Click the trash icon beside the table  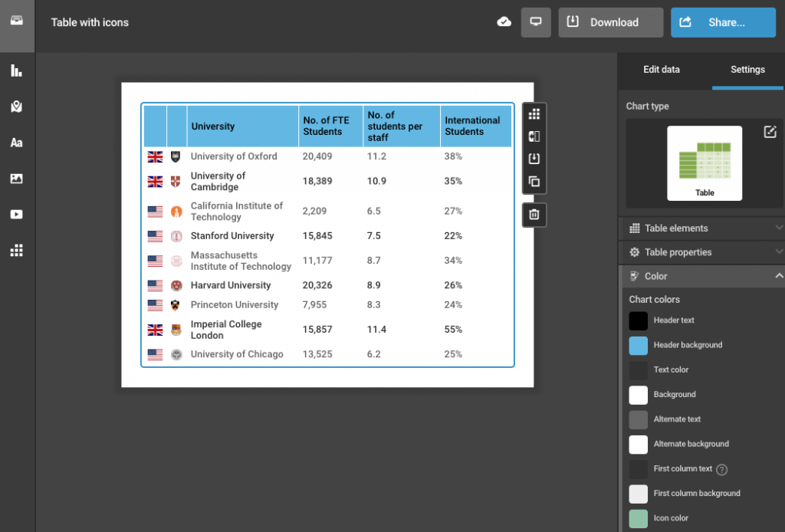pos(534,215)
